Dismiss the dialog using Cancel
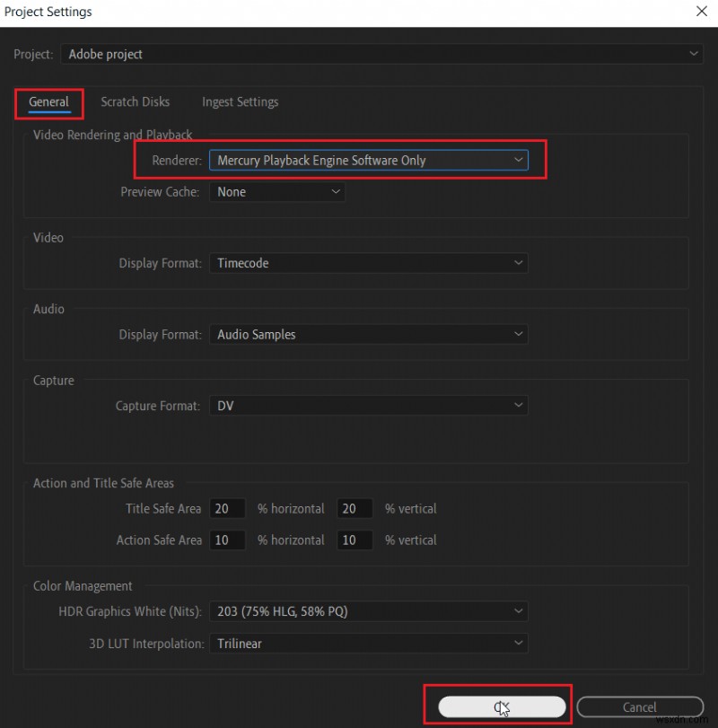This screenshot has height=728, width=718. coord(640,706)
